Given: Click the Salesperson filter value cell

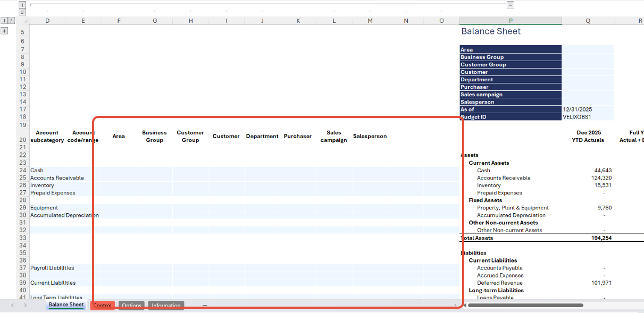Looking at the screenshot, I should 588,101.
